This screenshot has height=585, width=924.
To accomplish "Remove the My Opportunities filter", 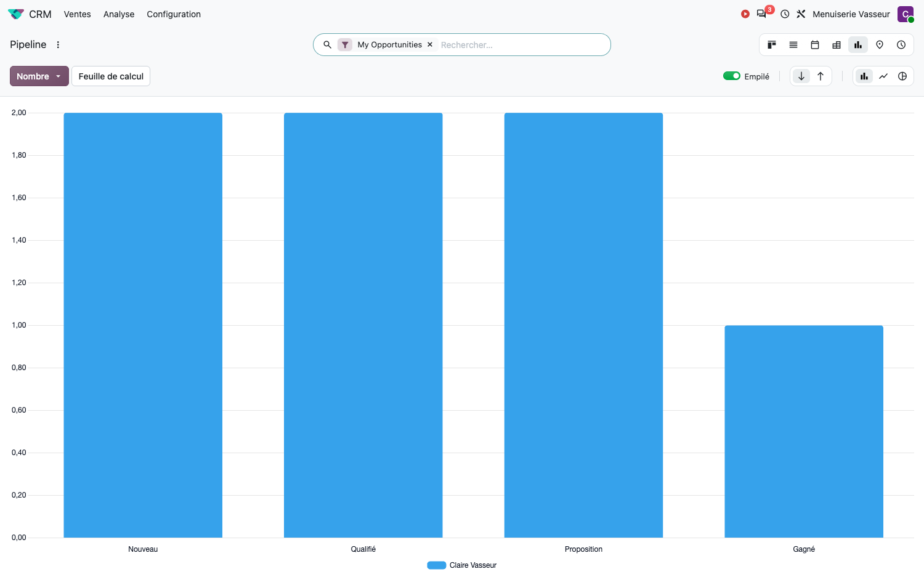I will (x=430, y=44).
